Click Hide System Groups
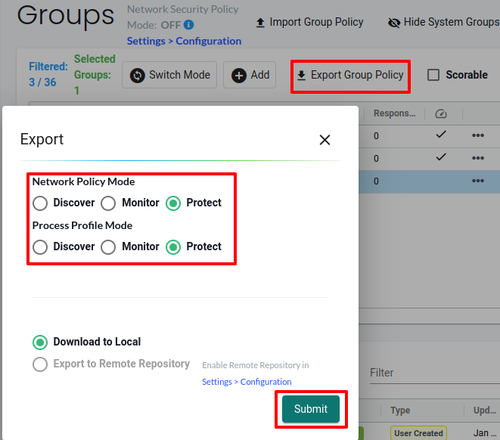 (444, 22)
